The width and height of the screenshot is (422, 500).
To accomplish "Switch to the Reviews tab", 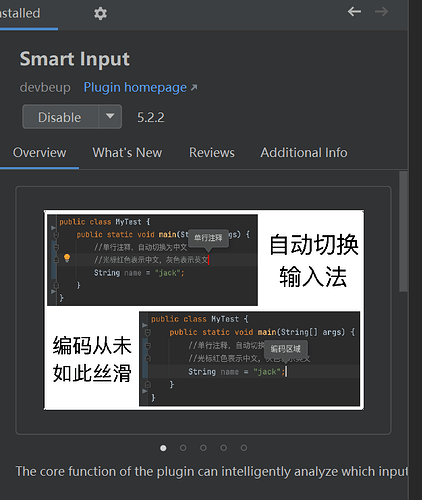I will pyautogui.click(x=212, y=153).
